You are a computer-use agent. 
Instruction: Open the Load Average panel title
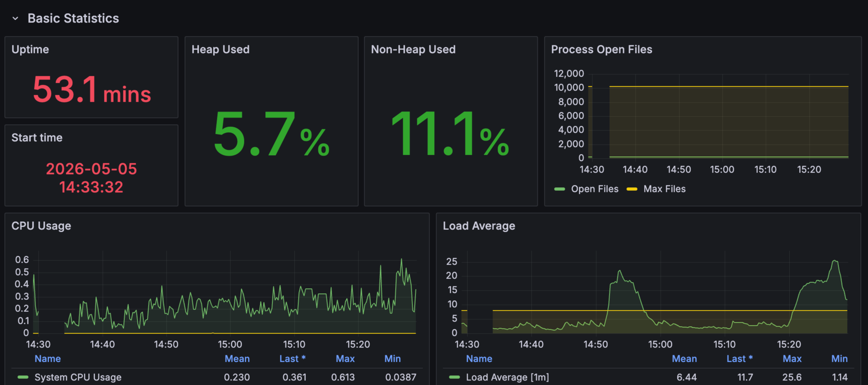pyautogui.click(x=479, y=226)
